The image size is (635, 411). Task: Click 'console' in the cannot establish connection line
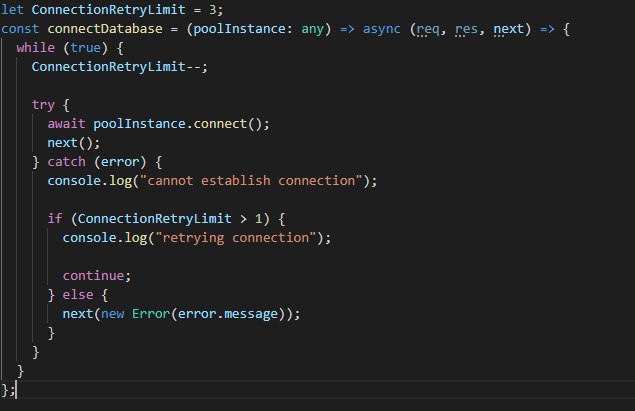(74, 181)
